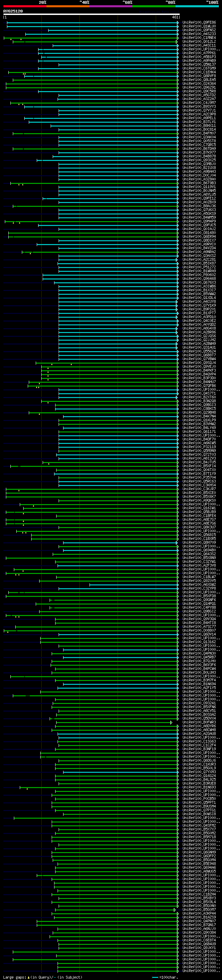The height and width of the screenshot is (980, 222).
Task: Click label UniRef100_C4J9M7
Action: pos(199,103)
